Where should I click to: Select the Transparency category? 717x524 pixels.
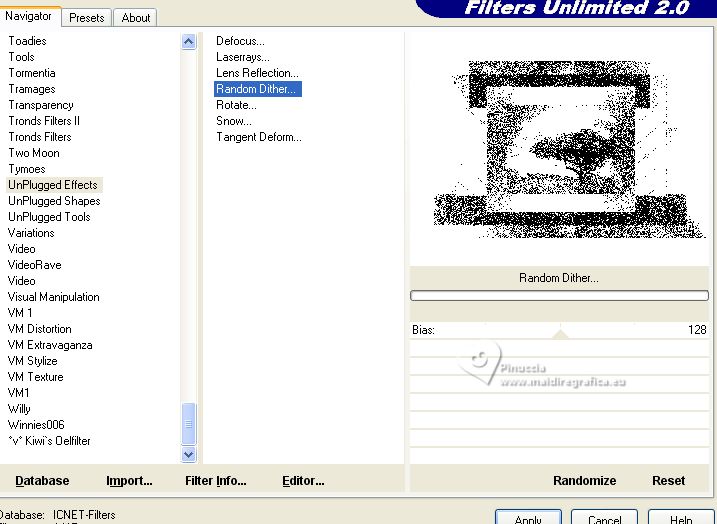[41, 105]
